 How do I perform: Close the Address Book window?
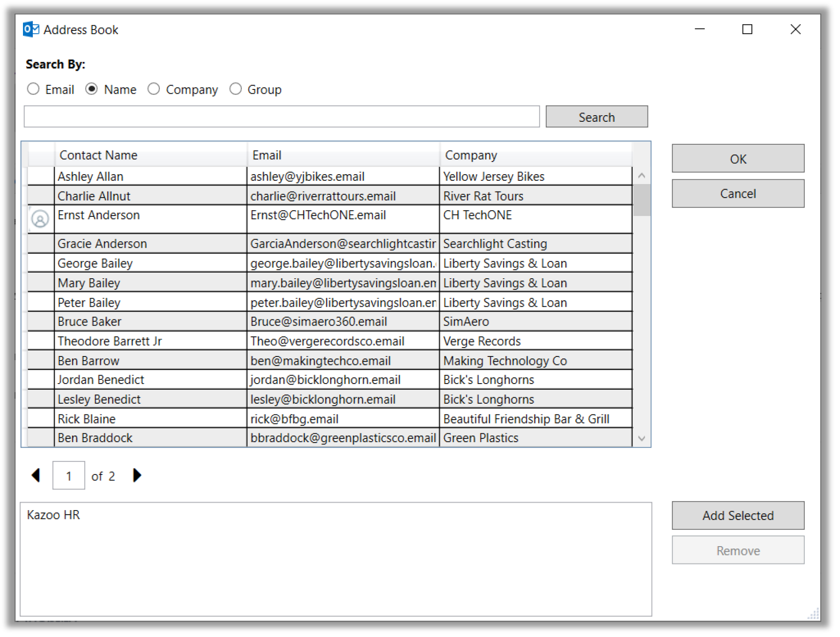pyautogui.click(x=795, y=29)
